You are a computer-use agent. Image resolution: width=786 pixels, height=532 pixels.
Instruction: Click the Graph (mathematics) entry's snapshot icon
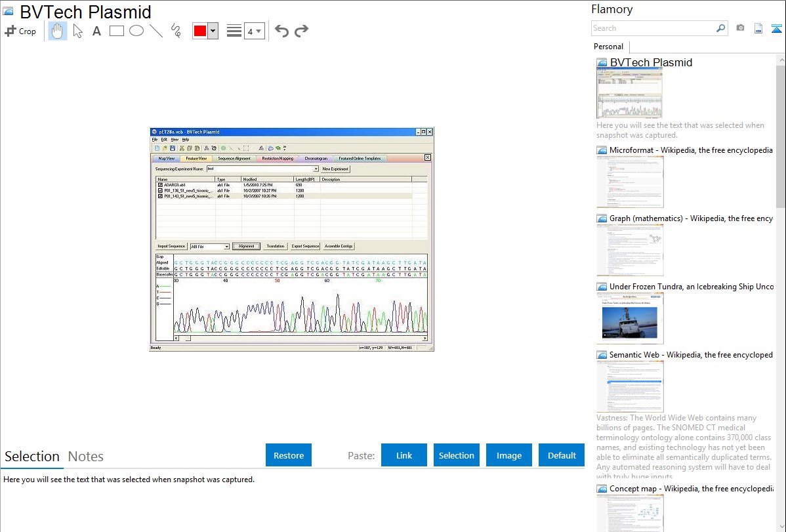click(602, 218)
